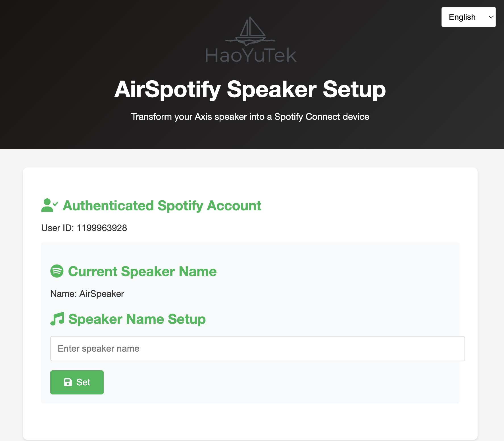
Task: Click the AirSpeaker name value
Action: (x=101, y=294)
